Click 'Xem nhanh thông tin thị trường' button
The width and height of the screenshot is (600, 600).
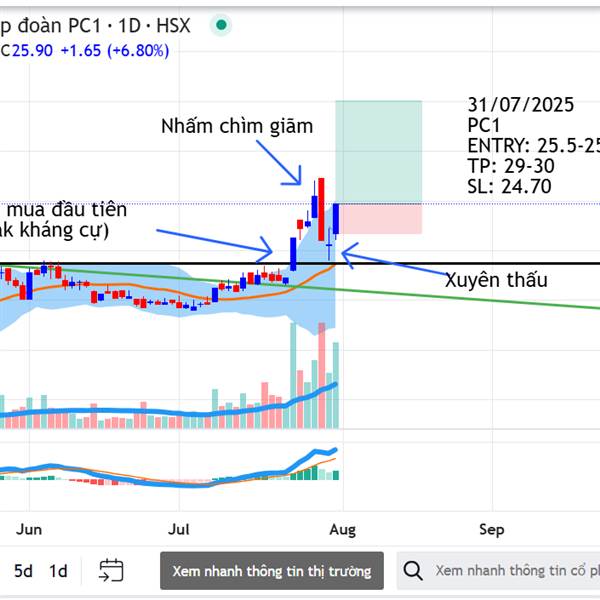272,571
